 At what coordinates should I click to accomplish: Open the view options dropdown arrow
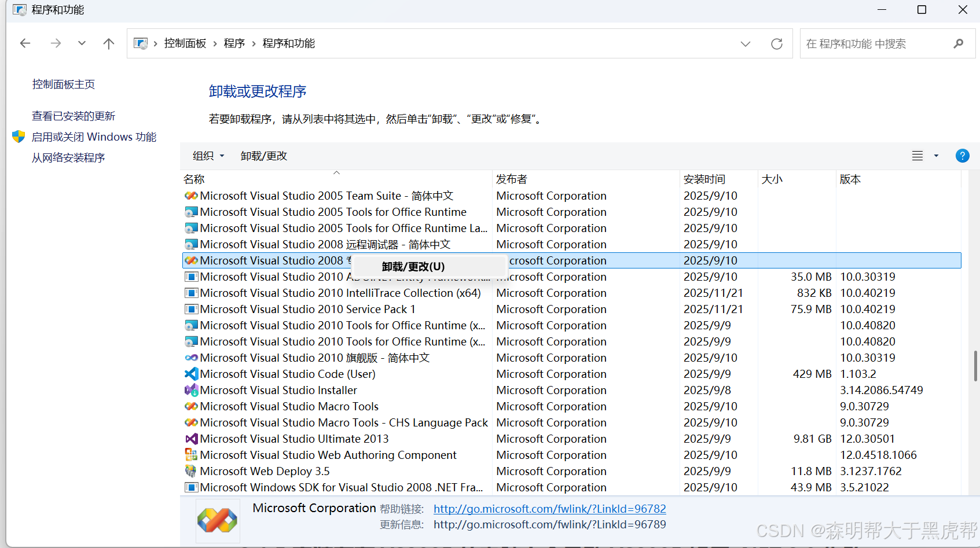936,156
